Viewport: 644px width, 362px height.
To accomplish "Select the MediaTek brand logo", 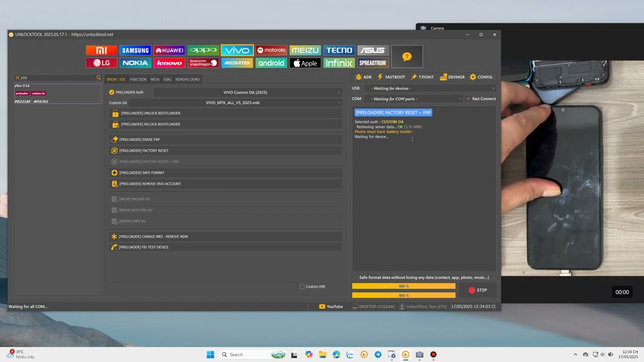I will pos(237,63).
